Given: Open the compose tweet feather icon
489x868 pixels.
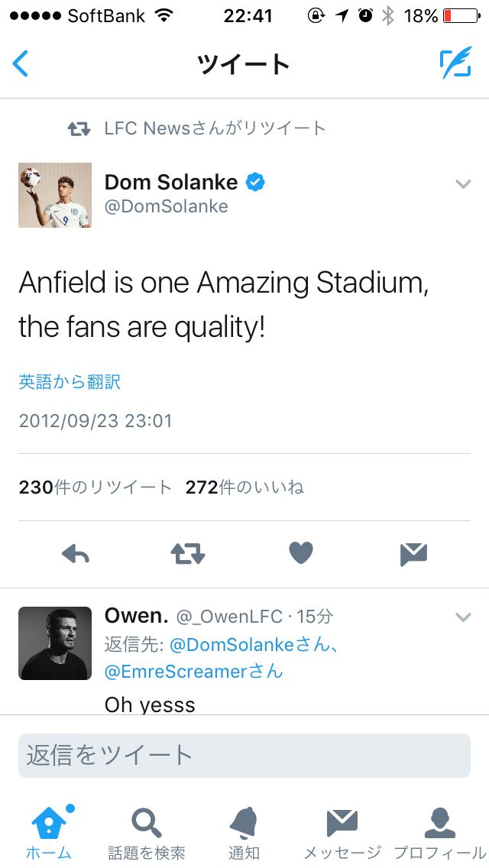Looking at the screenshot, I should click(x=455, y=63).
